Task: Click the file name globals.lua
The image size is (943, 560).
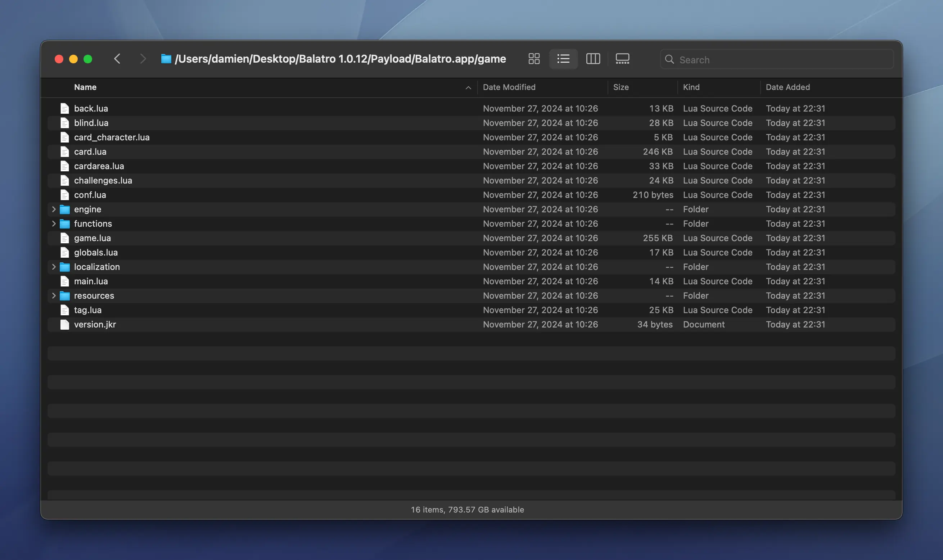Action: pyautogui.click(x=96, y=252)
